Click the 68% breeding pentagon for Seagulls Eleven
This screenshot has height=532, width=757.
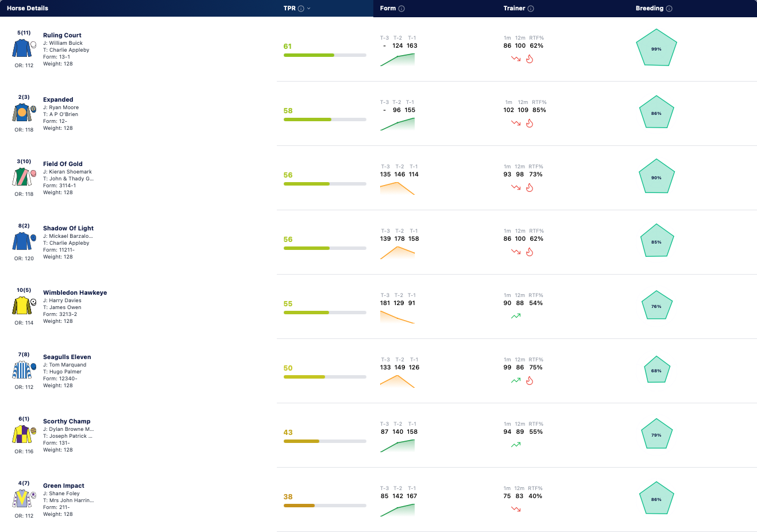(656, 371)
